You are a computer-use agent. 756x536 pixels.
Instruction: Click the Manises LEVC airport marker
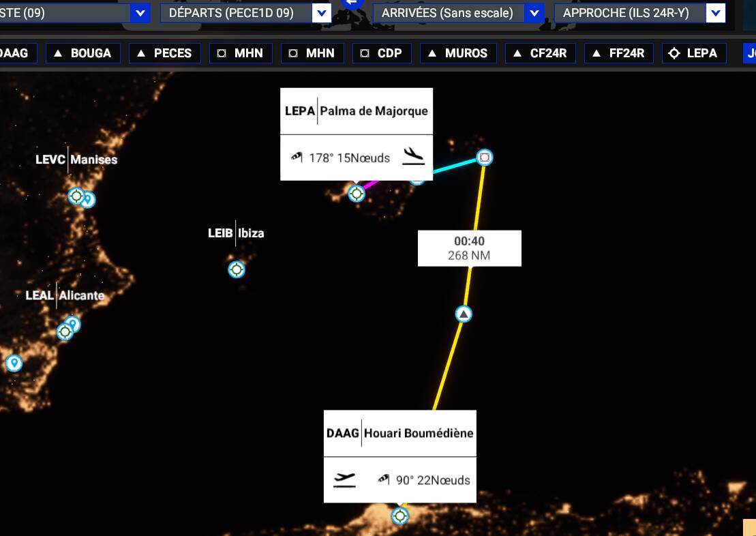pos(76,196)
